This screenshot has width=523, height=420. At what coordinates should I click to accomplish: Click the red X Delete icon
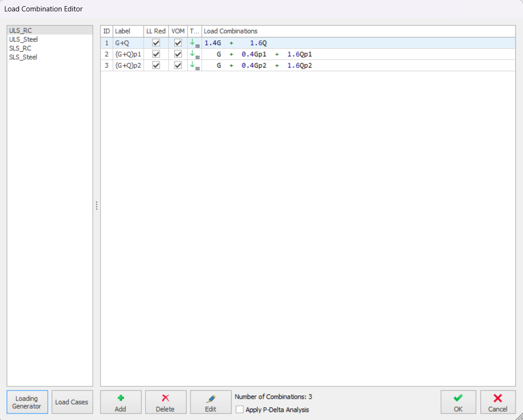[x=165, y=399]
